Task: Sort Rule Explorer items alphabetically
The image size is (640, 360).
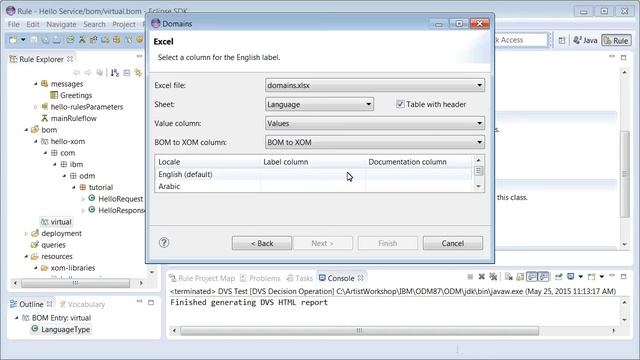Action: click(115, 73)
